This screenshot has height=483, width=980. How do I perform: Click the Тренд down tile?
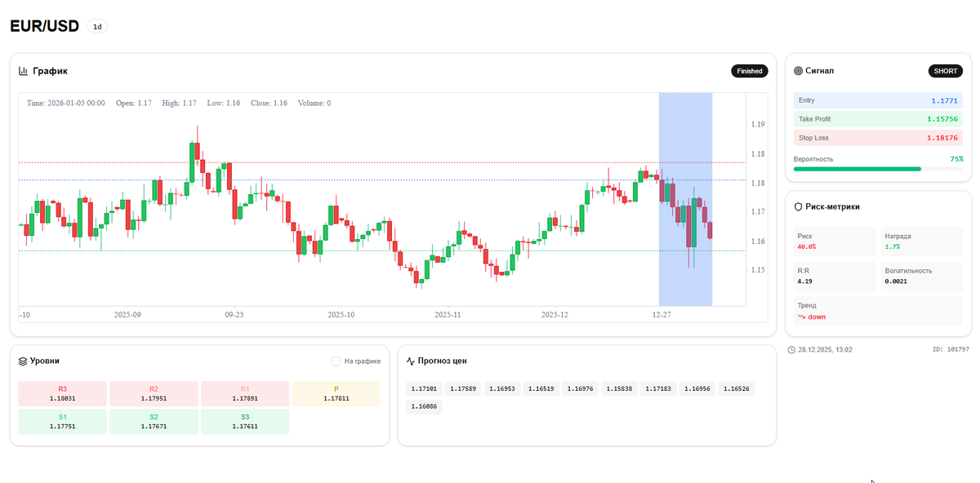tap(879, 311)
